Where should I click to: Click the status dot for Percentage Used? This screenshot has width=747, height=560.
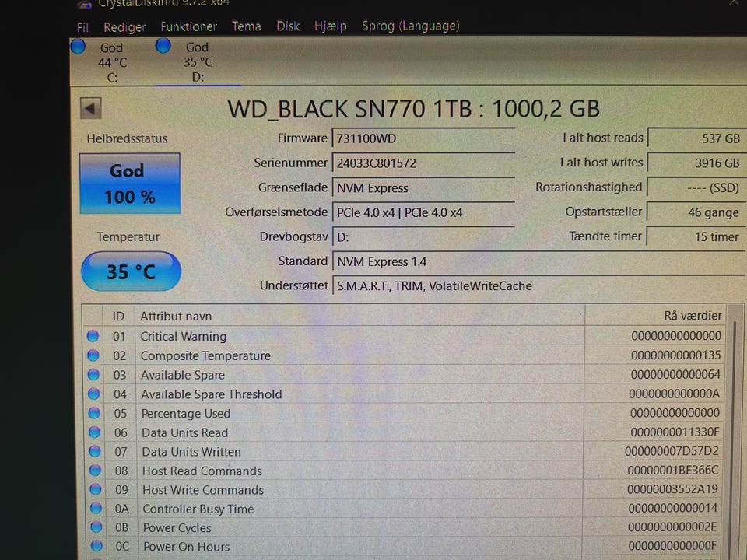pos(94,413)
